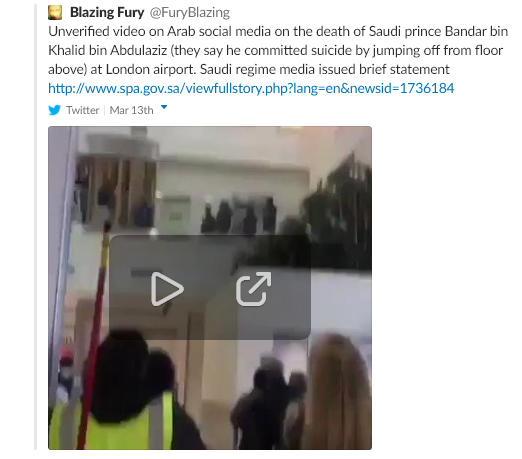Play the embedded tweet video
522x459 pixels.
click(167, 289)
